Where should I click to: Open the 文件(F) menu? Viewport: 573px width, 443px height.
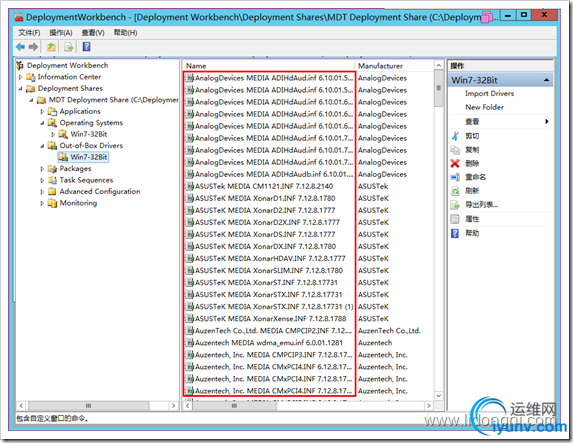pos(29,33)
